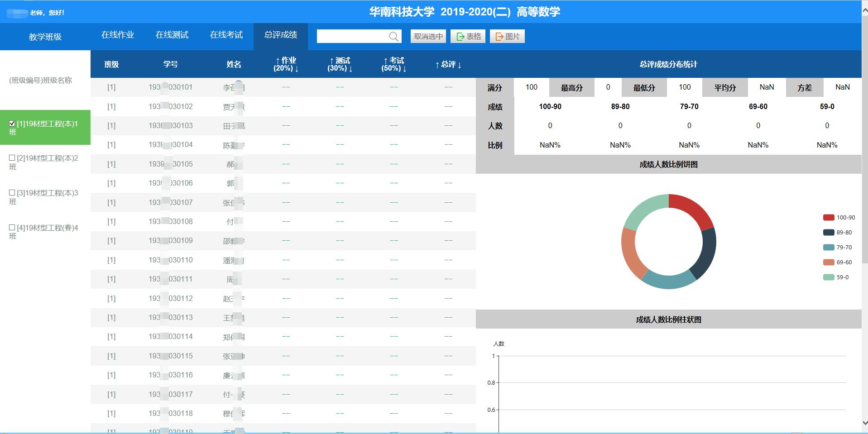Image resolution: width=868 pixels, height=434 pixels.
Task: Toggle the 79-70 legend swatch
Action: coord(829,248)
